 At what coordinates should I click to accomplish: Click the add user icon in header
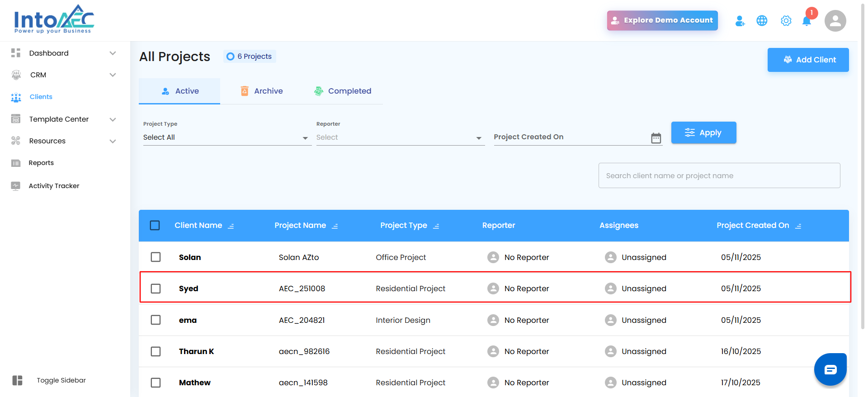click(740, 21)
